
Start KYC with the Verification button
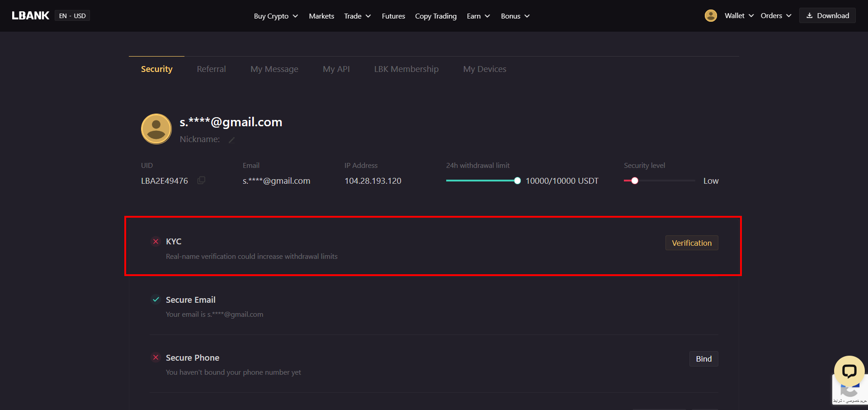coord(692,243)
